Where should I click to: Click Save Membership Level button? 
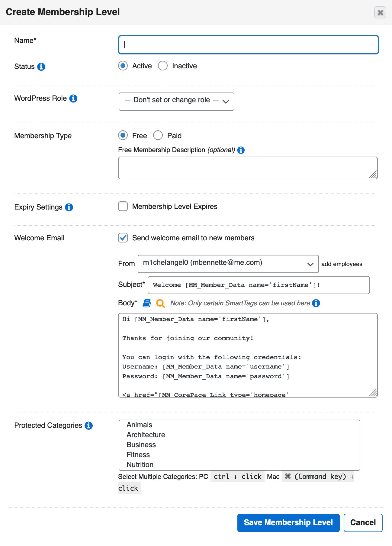pyautogui.click(x=288, y=523)
